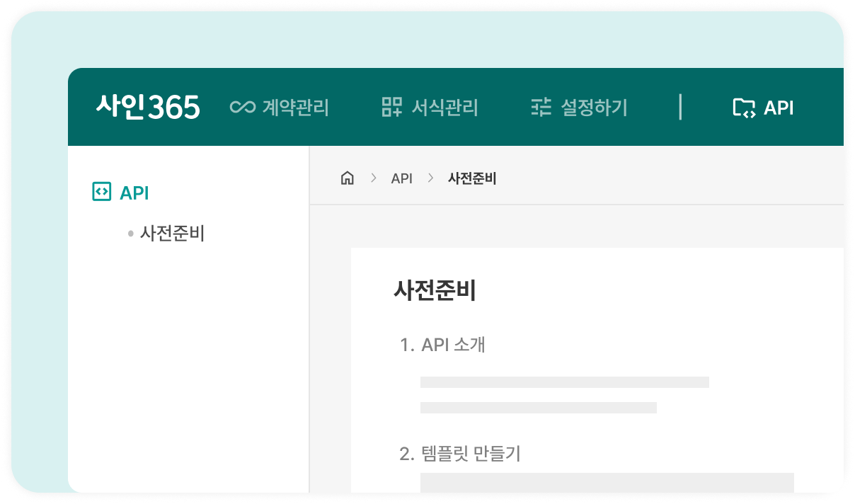Click 사전준비 in the breadcrumb trail
Screen dimensions: 855x504
point(471,178)
